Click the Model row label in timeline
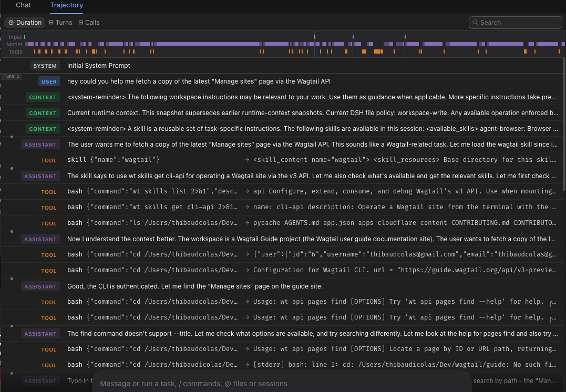 14,44
